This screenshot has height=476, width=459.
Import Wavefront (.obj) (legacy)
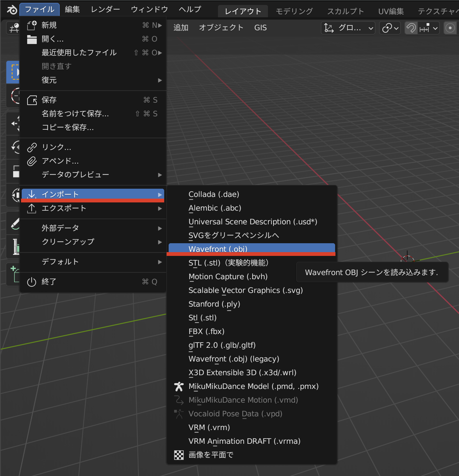(252, 359)
